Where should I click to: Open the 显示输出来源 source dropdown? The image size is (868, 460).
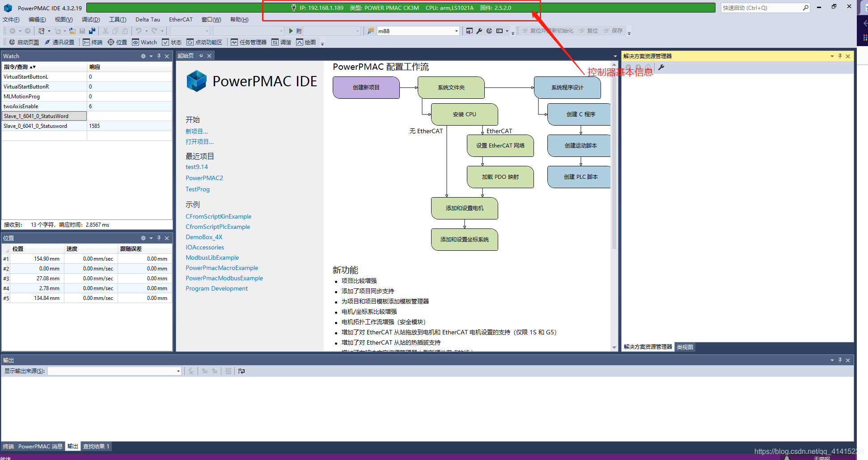[x=178, y=371]
